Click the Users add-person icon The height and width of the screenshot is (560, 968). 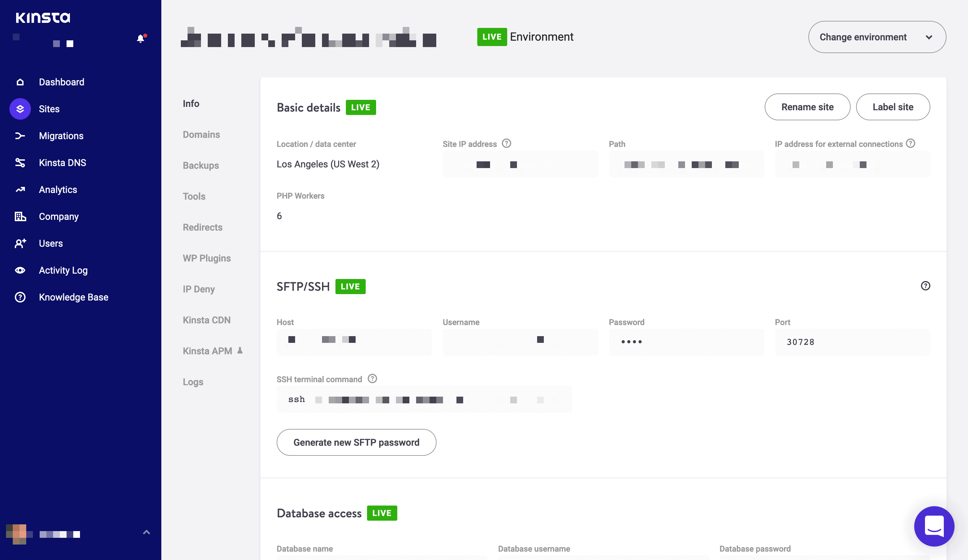(x=20, y=243)
